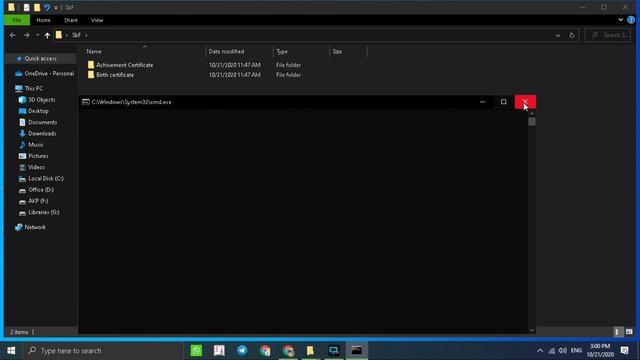Screen dimensions: 640x360
Task: Click the Explorer search box
Action: point(608,36)
